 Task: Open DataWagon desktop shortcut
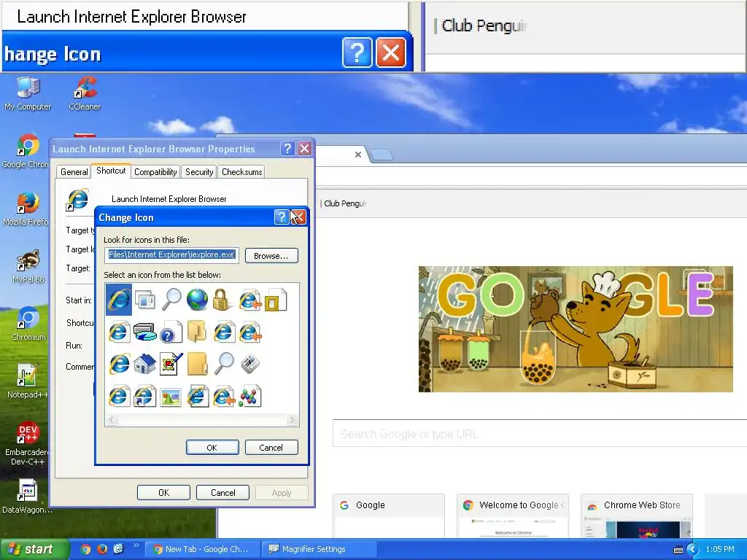click(27, 497)
